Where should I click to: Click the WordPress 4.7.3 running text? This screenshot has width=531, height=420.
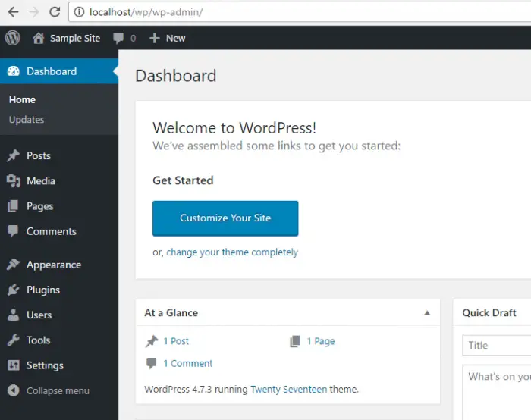(196, 389)
